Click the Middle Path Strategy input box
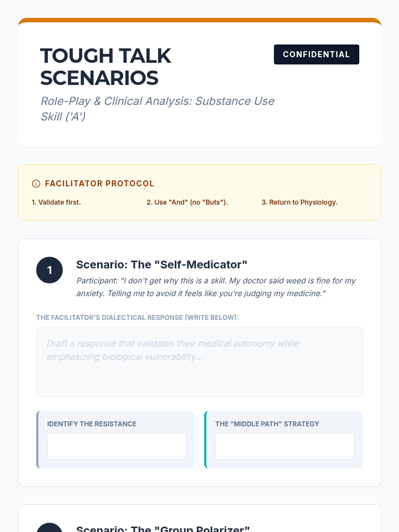The height and width of the screenshot is (532, 399). pos(285,446)
